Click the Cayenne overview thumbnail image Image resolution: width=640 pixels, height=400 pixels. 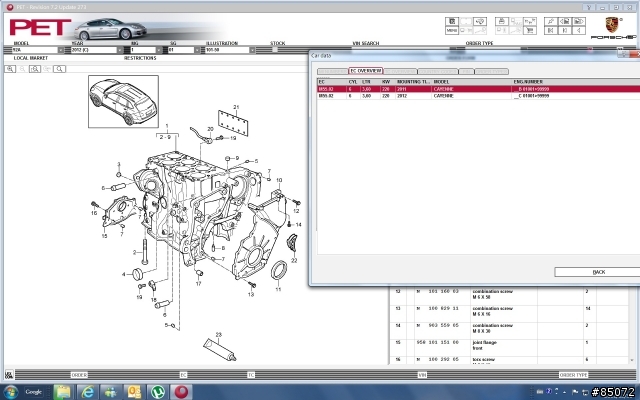tap(123, 101)
